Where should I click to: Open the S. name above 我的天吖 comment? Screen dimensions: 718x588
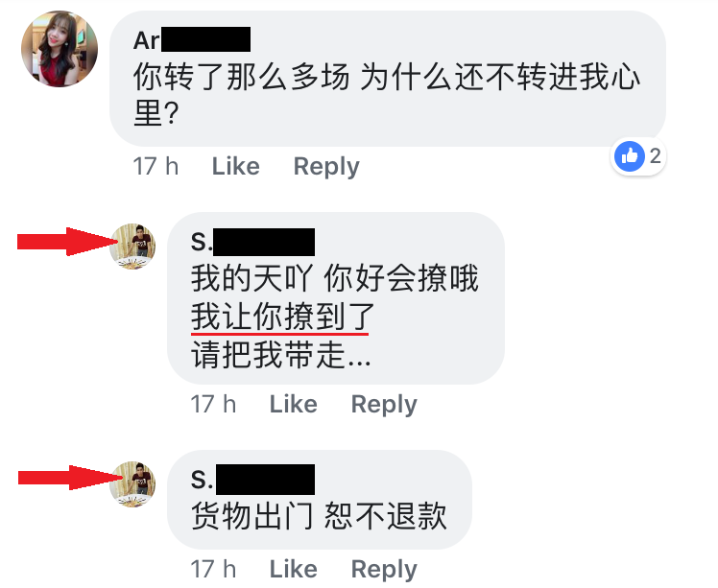[252, 242]
